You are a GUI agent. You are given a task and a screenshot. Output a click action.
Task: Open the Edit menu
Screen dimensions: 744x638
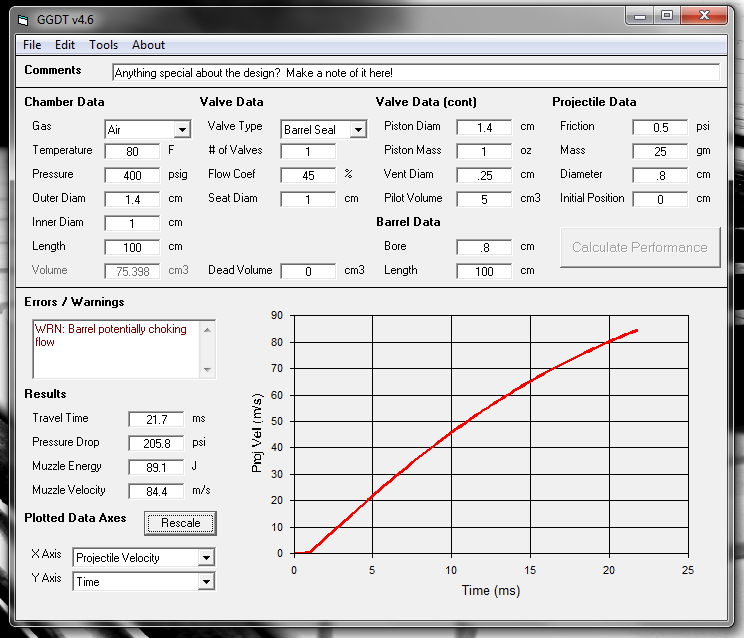coord(65,45)
